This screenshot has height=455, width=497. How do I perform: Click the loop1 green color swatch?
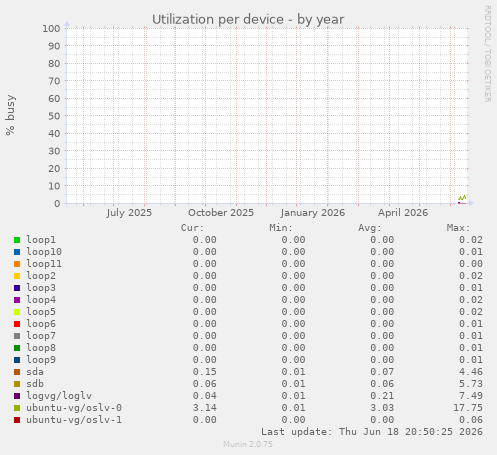point(17,240)
